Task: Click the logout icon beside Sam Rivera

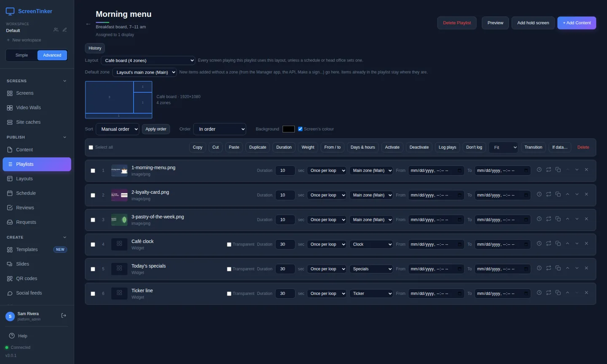Action: point(64,316)
